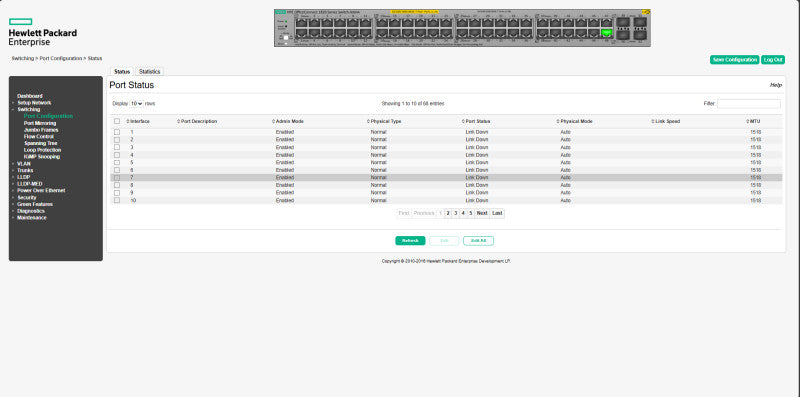The width and height of the screenshot is (800, 397).
Task: Open Spanning Tree in sidebar
Action: point(40,143)
